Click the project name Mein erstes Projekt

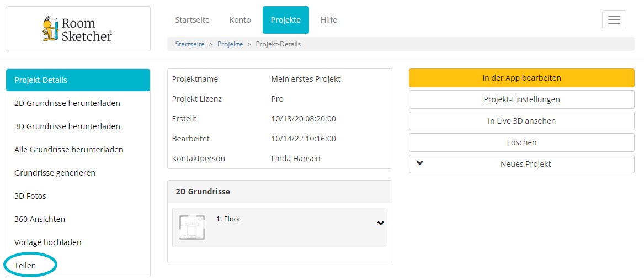(306, 79)
